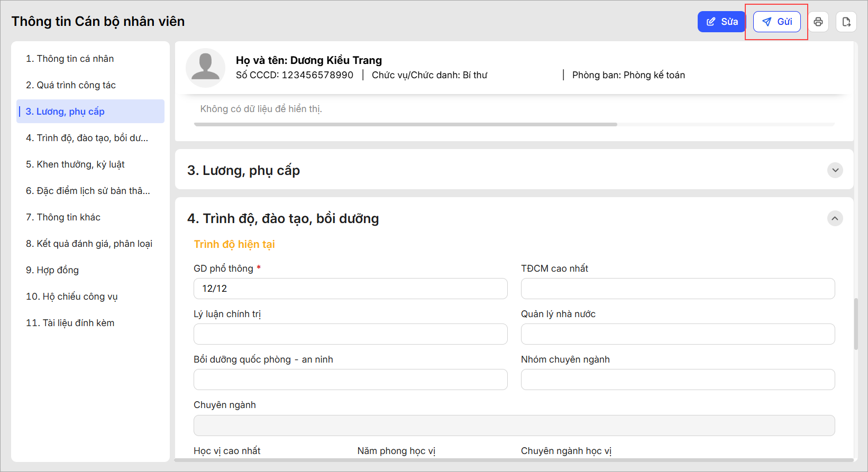868x472 pixels.
Task: Click the Quản lý nhà nước field
Action: coord(678,334)
